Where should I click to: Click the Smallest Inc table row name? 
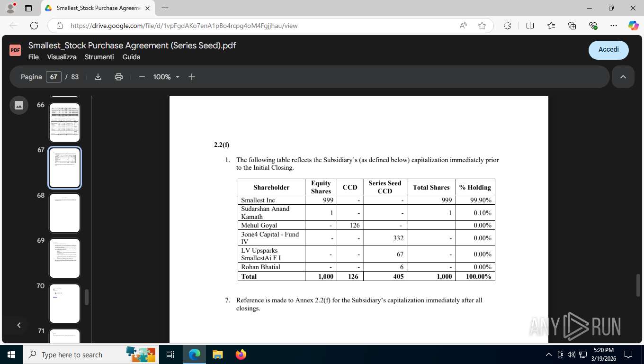(258, 200)
